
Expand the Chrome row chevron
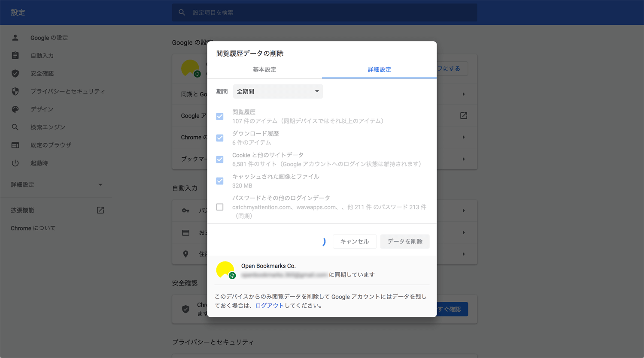coord(464,137)
